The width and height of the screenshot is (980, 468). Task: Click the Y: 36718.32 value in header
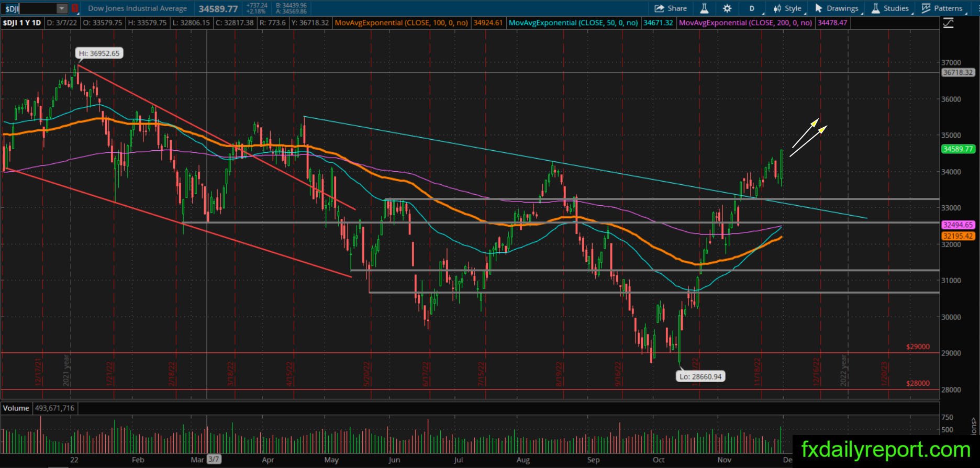click(x=310, y=23)
